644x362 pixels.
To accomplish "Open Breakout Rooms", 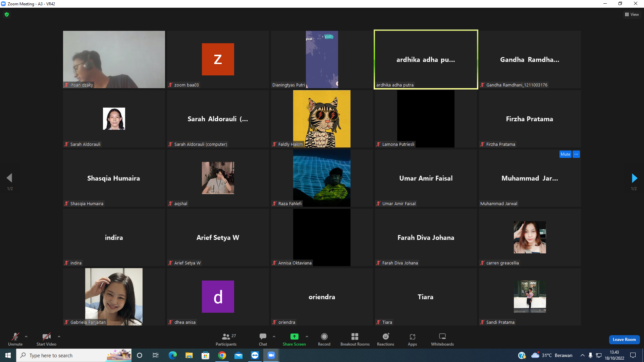I will coord(355,339).
